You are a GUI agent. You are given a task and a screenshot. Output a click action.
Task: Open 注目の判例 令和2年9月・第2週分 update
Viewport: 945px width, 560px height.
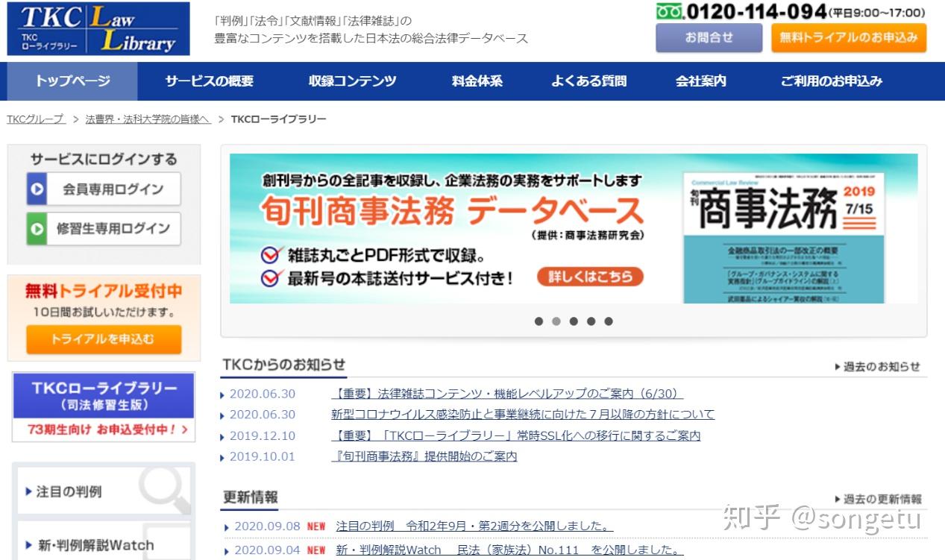pos(474,526)
